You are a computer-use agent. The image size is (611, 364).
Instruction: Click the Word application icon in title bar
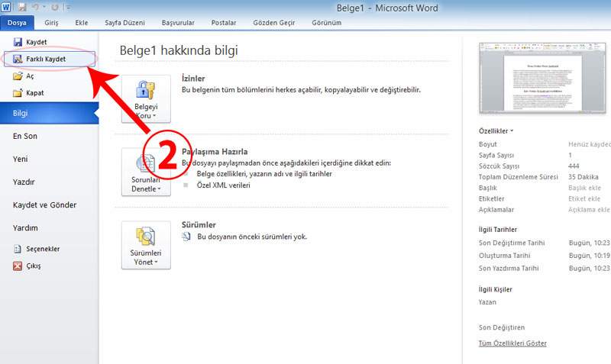[x=6, y=7]
